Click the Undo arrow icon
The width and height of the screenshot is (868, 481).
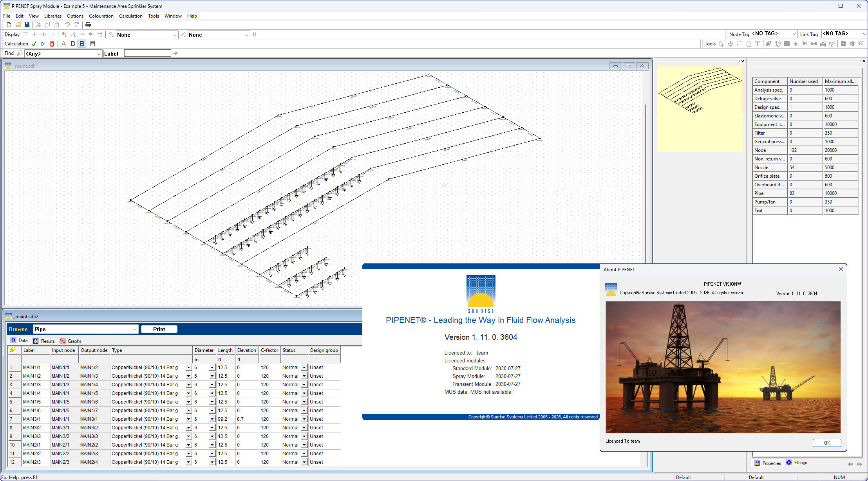point(68,25)
